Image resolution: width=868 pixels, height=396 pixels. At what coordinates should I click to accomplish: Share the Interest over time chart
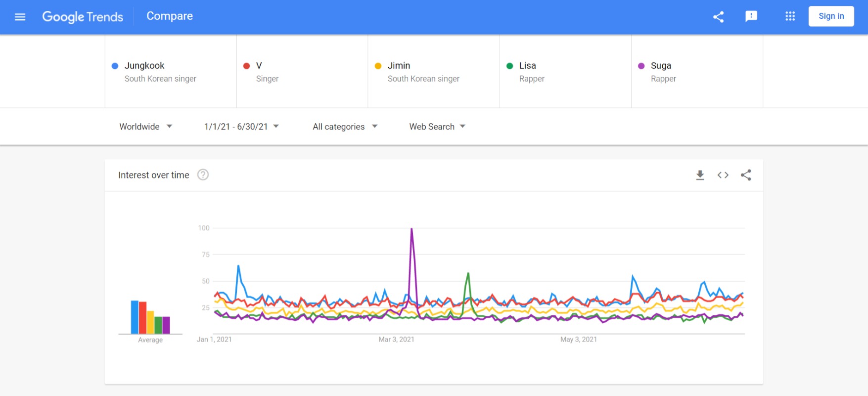(746, 175)
